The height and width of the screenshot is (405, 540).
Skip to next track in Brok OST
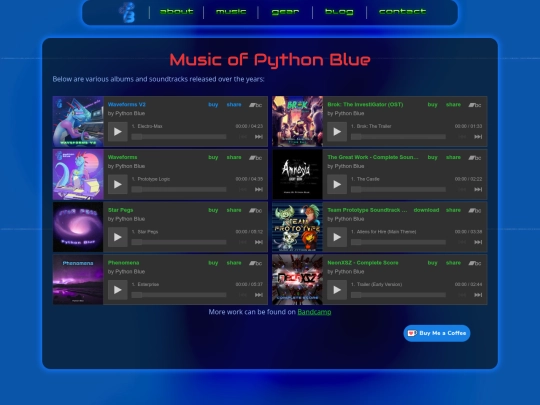tap(478, 137)
